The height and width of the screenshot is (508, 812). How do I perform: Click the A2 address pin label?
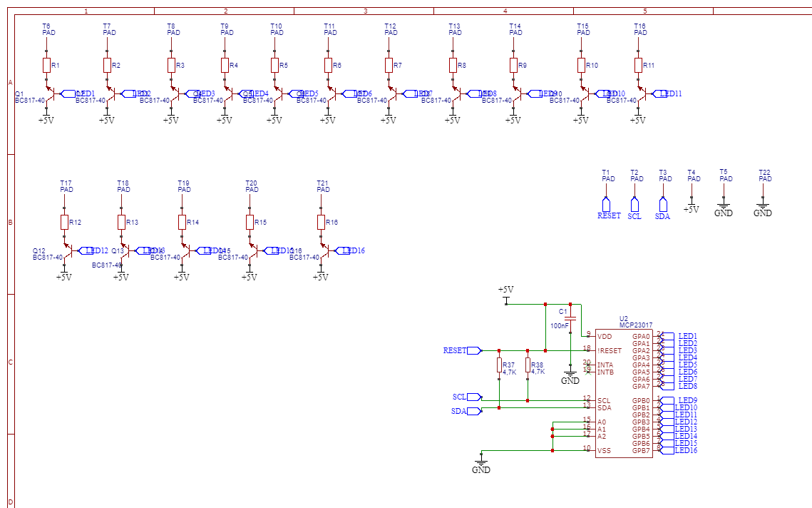[601, 437]
